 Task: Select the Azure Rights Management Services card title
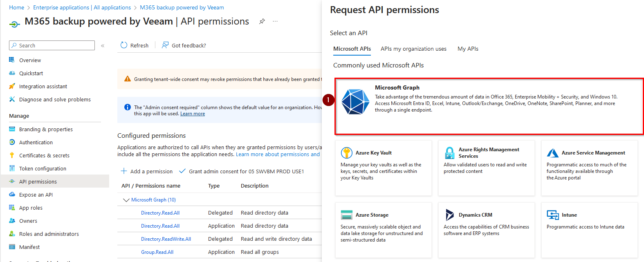(x=489, y=153)
